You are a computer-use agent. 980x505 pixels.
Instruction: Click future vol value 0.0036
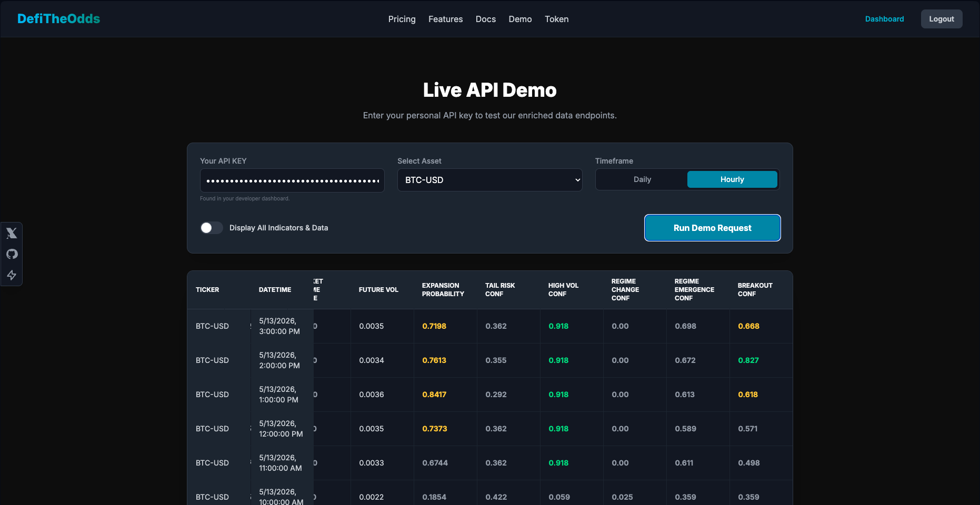coord(372,395)
